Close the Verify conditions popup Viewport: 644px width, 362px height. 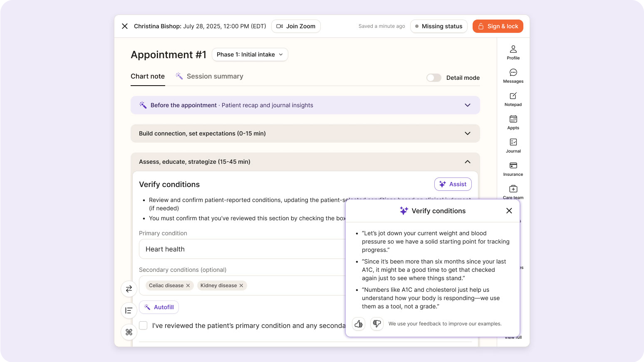[509, 211]
